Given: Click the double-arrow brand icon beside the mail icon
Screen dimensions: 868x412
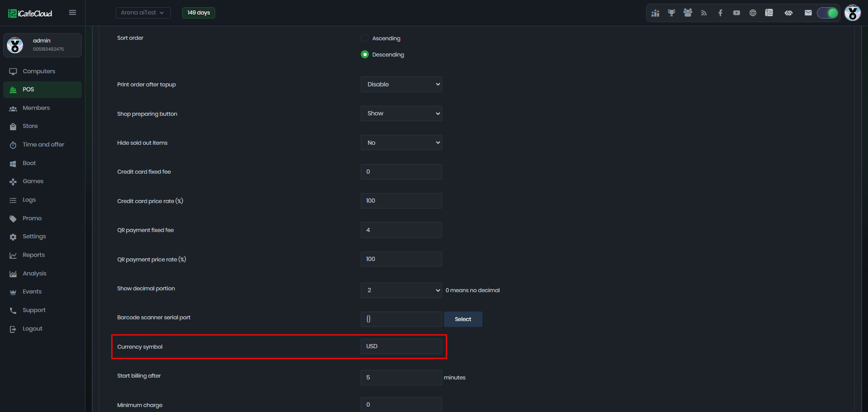Looking at the screenshot, I should point(788,13).
